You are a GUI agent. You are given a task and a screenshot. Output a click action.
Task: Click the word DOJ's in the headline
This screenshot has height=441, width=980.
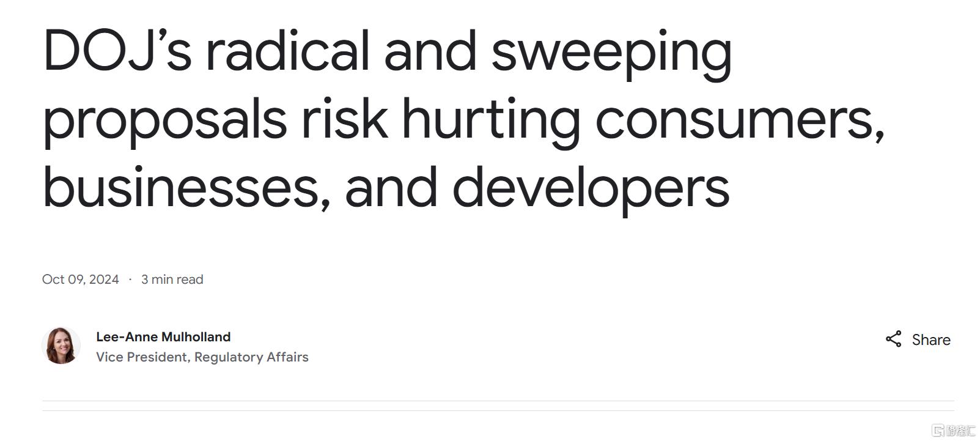[x=117, y=51]
